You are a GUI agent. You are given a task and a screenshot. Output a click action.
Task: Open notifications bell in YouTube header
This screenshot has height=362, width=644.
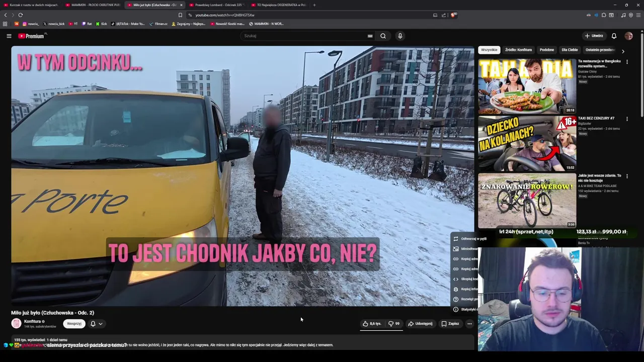click(614, 36)
